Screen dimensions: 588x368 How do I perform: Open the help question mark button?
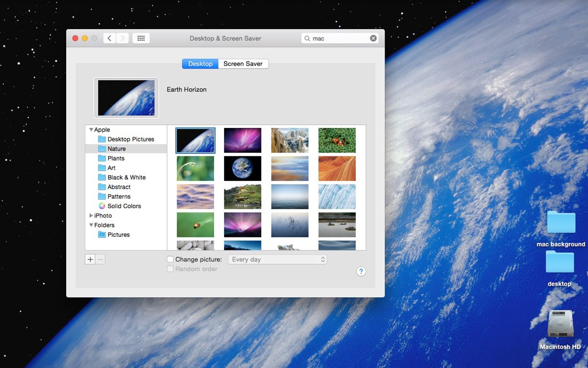pos(361,271)
